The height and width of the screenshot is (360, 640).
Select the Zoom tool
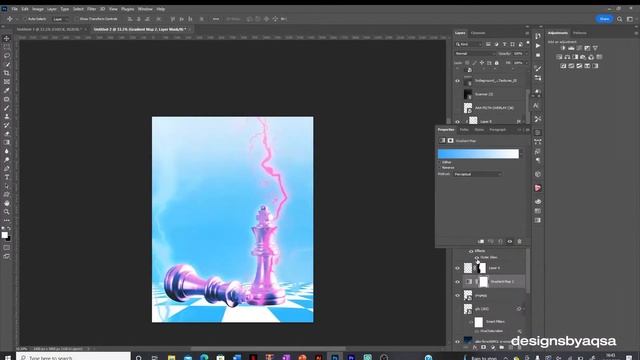7,211
